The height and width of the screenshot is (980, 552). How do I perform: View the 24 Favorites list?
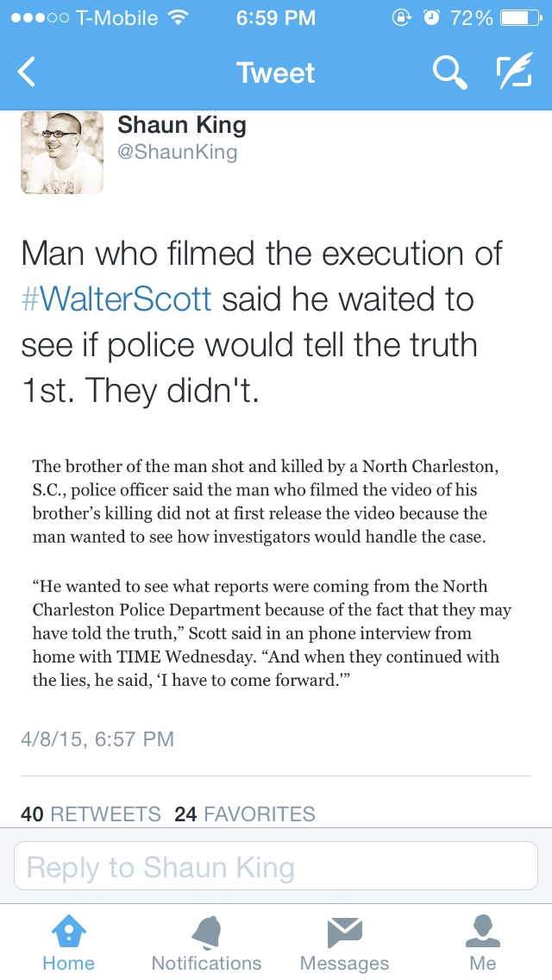[x=244, y=814]
